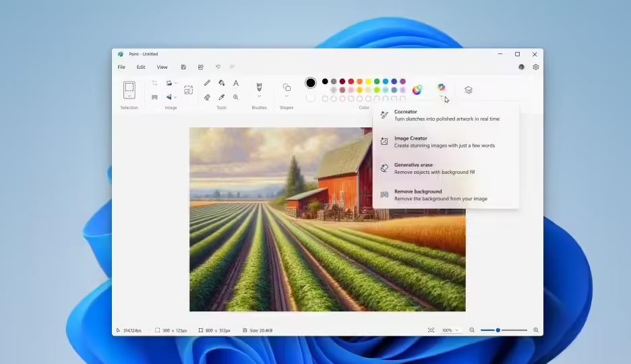
Task: Open the Edit colors wheel
Action: point(417,90)
